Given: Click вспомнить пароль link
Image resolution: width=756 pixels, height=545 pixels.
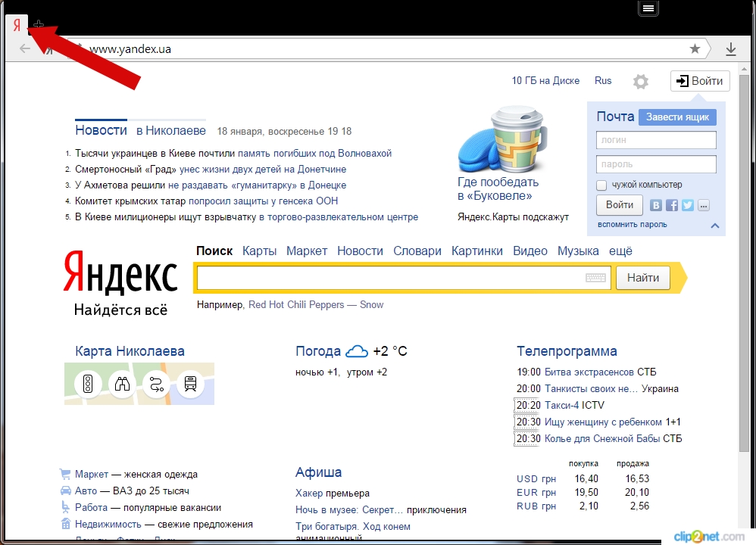Looking at the screenshot, I should coord(632,225).
